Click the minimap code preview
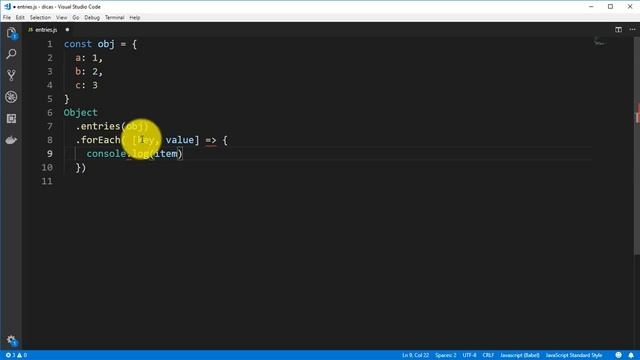640x360 pixels. [600, 41]
